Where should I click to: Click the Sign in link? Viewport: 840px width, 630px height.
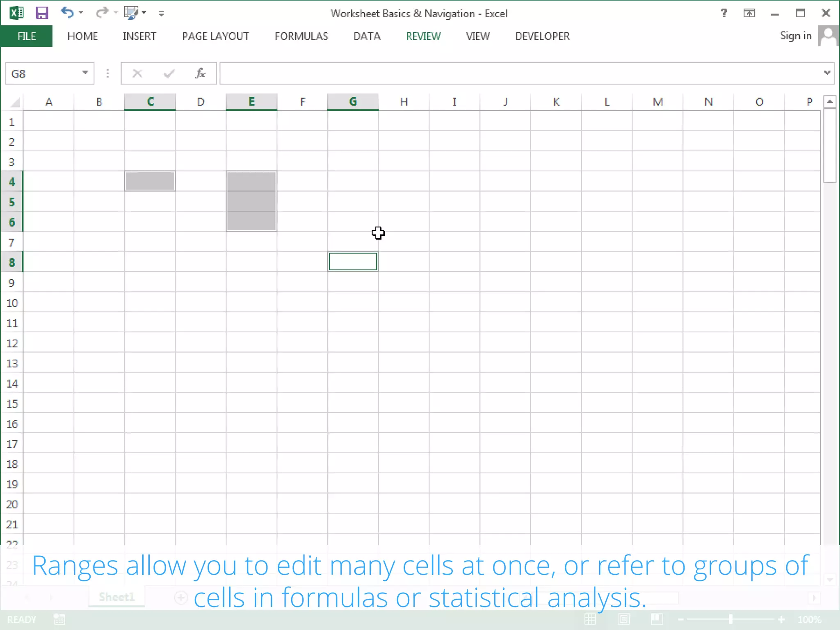[796, 36]
